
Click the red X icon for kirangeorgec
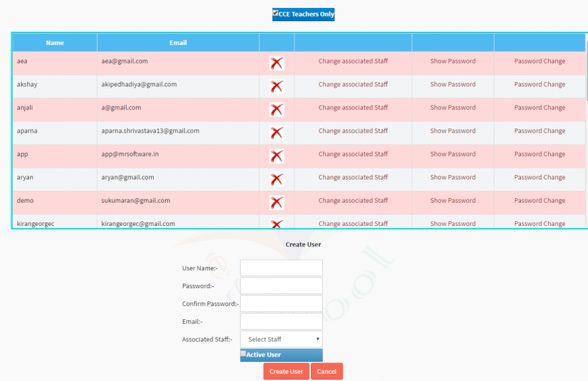(x=276, y=224)
